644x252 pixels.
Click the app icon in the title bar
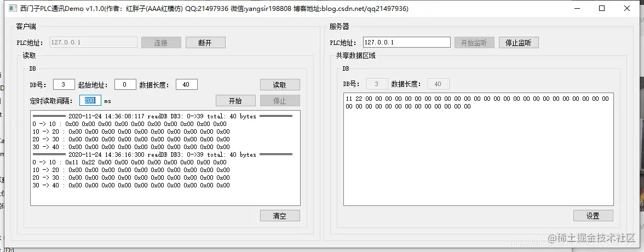point(13,8)
